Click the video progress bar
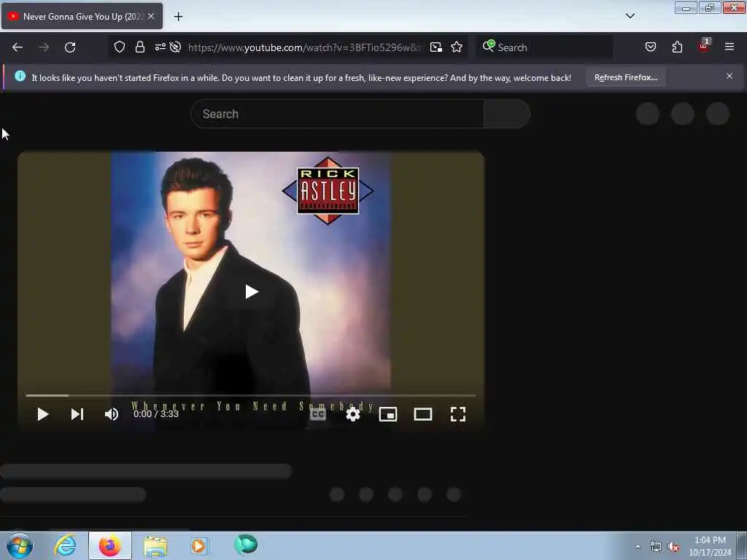This screenshot has height=560, width=747. click(x=251, y=395)
